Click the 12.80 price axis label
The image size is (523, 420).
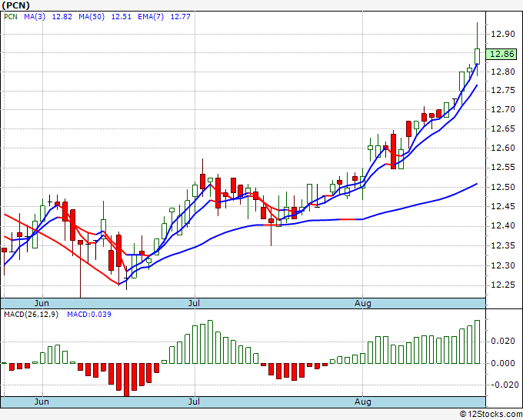pyautogui.click(x=503, y=72)
